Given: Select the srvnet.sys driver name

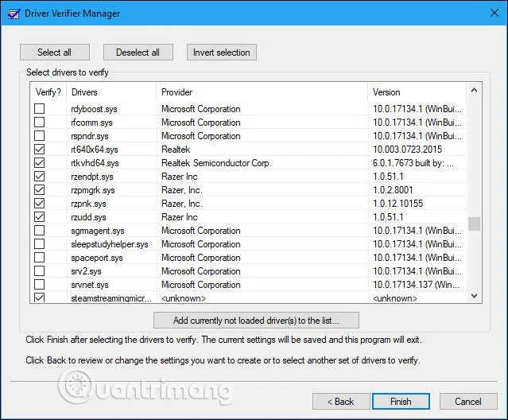Looking at the screenshot, I should (x=90, y=286).
